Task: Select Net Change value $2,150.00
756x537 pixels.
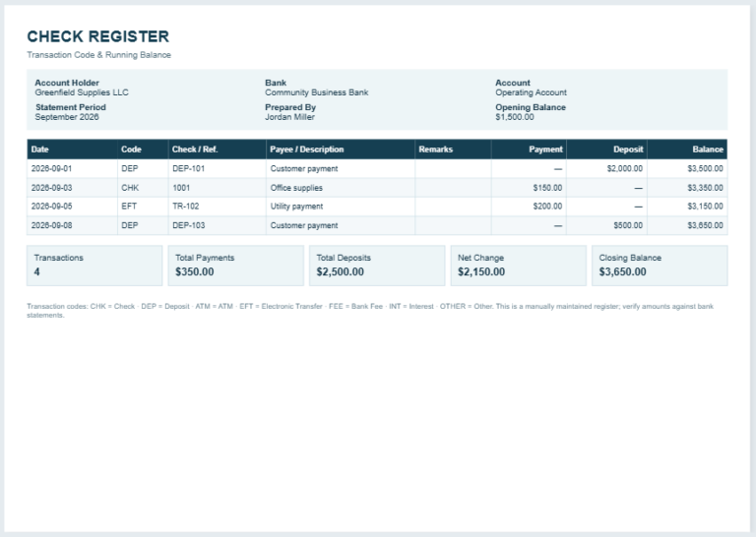Action: tap(481, 271)
